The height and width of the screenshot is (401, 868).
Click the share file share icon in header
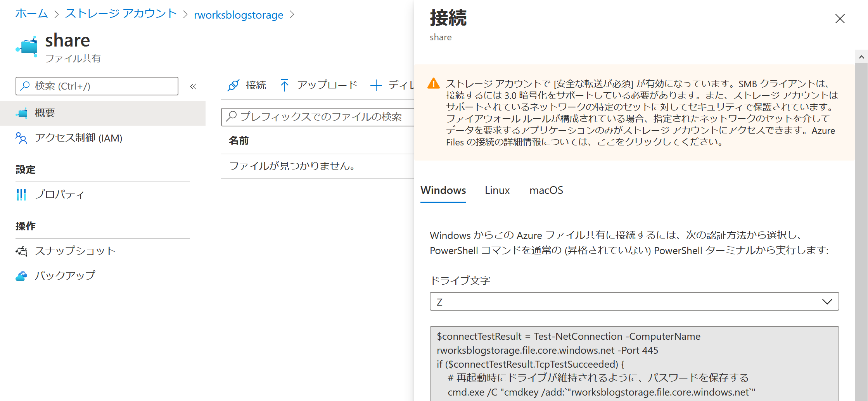[x=27, y=47]
